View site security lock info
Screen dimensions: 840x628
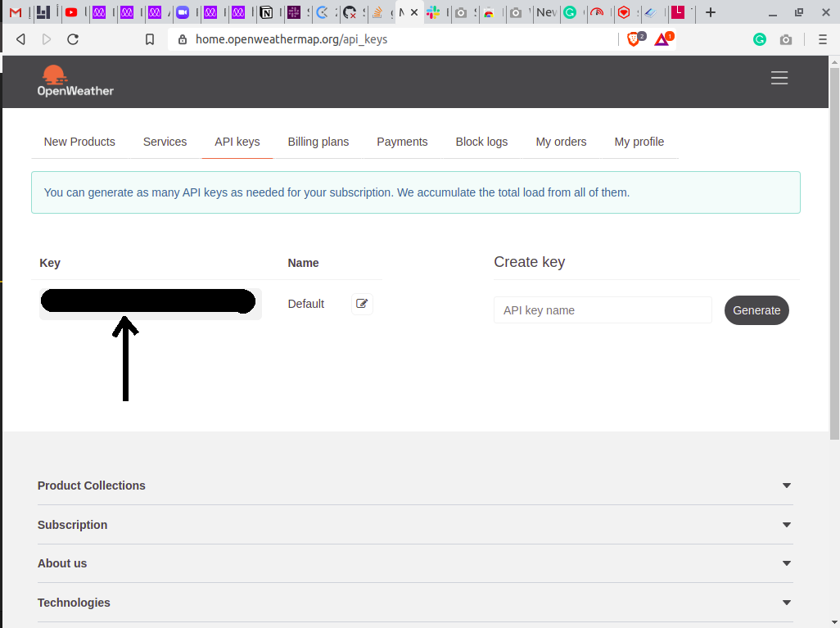coord(182,39)
